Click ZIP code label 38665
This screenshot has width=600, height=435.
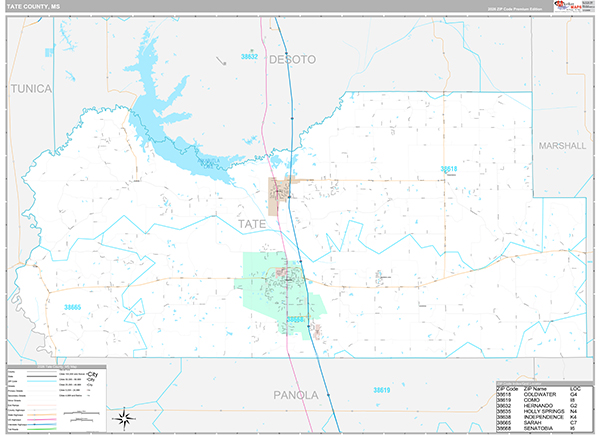[x=72, y=307]
